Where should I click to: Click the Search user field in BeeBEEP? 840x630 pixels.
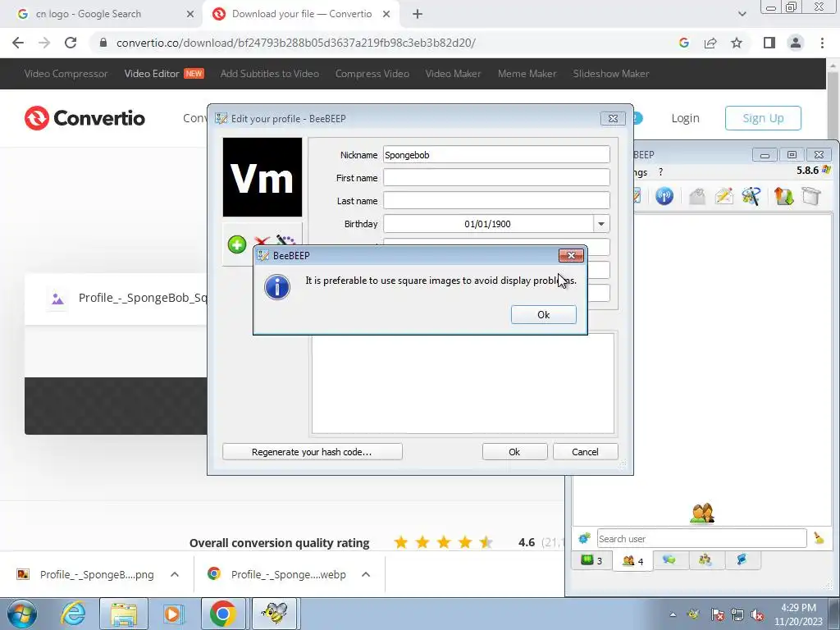702,538
